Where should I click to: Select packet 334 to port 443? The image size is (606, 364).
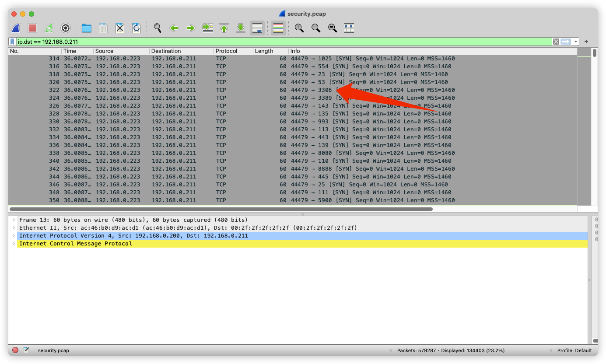tap(293, 137)
